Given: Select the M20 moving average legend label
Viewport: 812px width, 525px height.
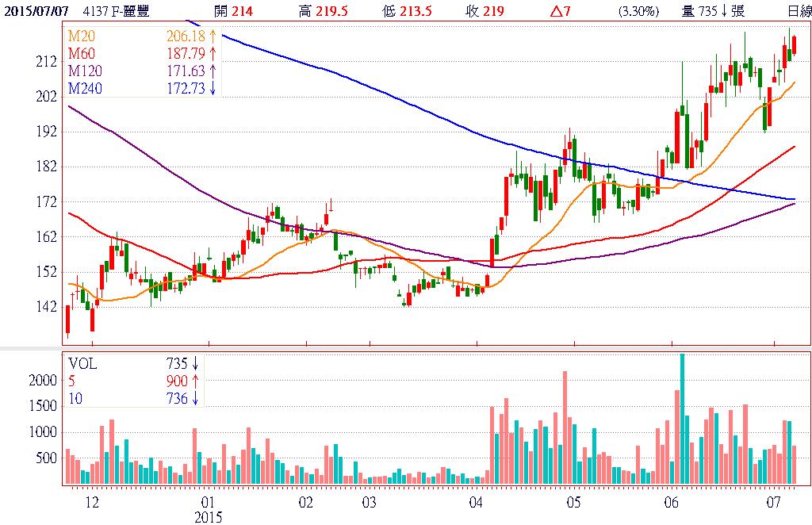Looking at the screenshot, I should (x=81, y=36).
